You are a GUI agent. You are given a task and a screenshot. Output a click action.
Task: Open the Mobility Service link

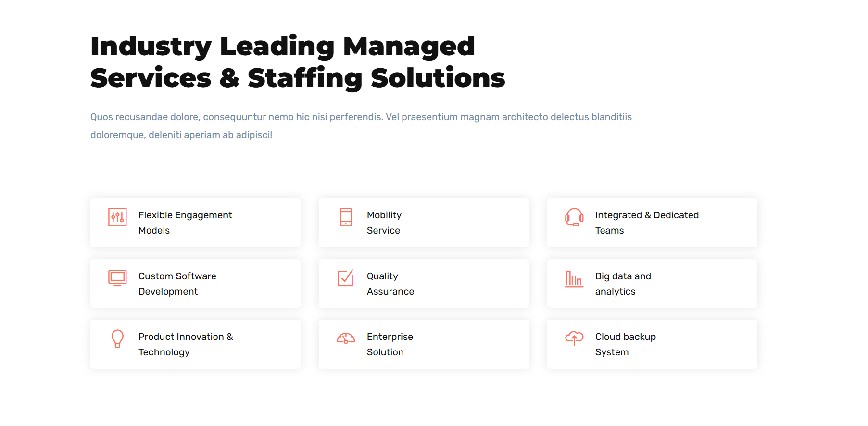384,223
